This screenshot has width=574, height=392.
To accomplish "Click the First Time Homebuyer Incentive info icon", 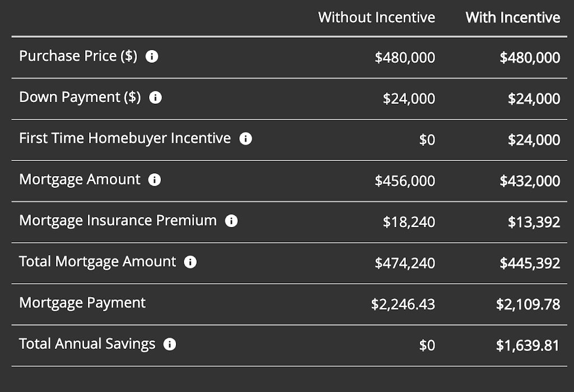I will tap(246, 139).
